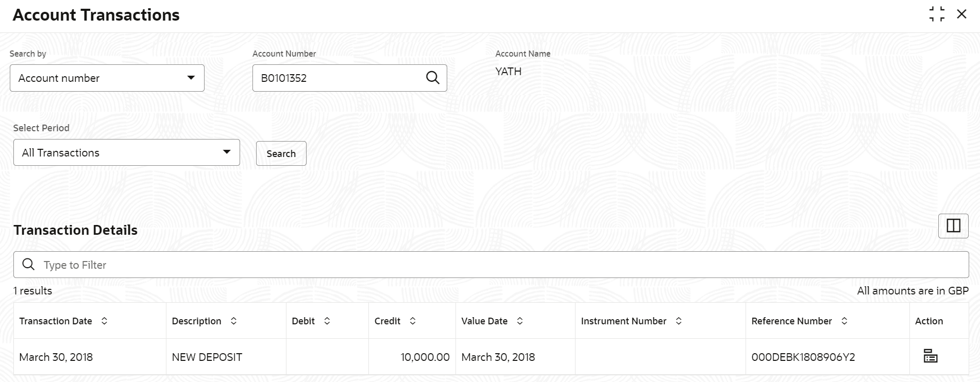Close the Account Transactions dialog
980x382 pixels.
click(961, 14)
